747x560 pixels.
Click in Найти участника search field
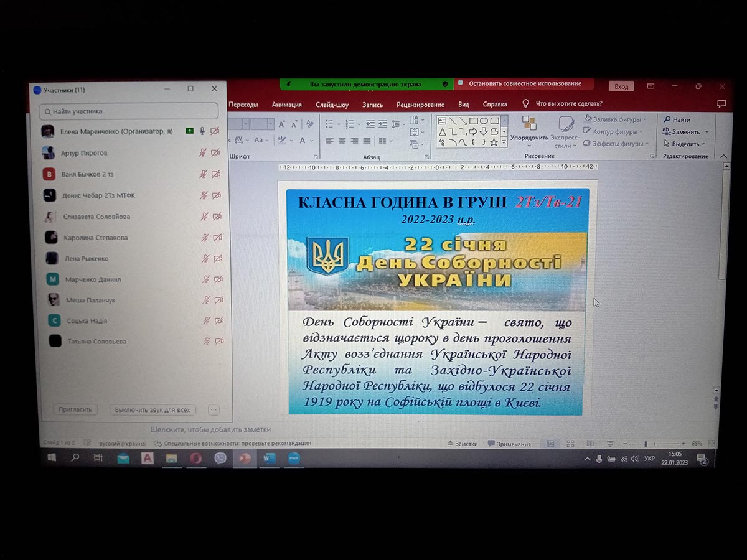click(x=128, y=111)
